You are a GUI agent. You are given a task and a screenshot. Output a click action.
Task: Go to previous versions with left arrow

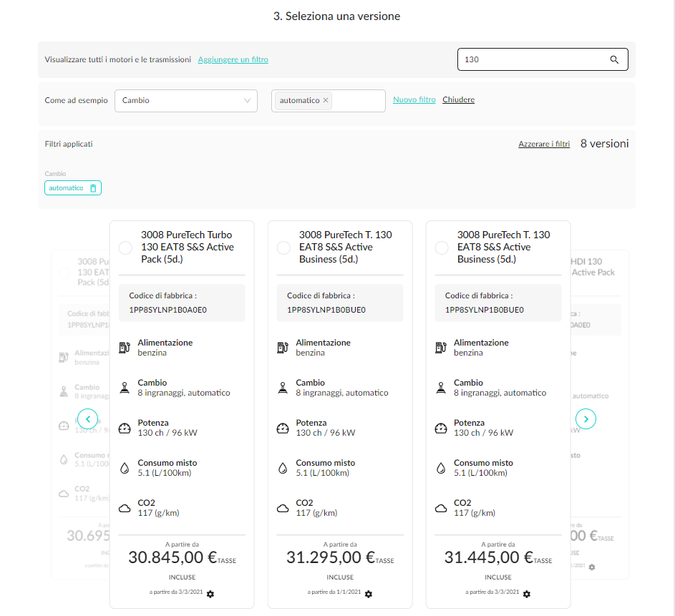point(88,419)
